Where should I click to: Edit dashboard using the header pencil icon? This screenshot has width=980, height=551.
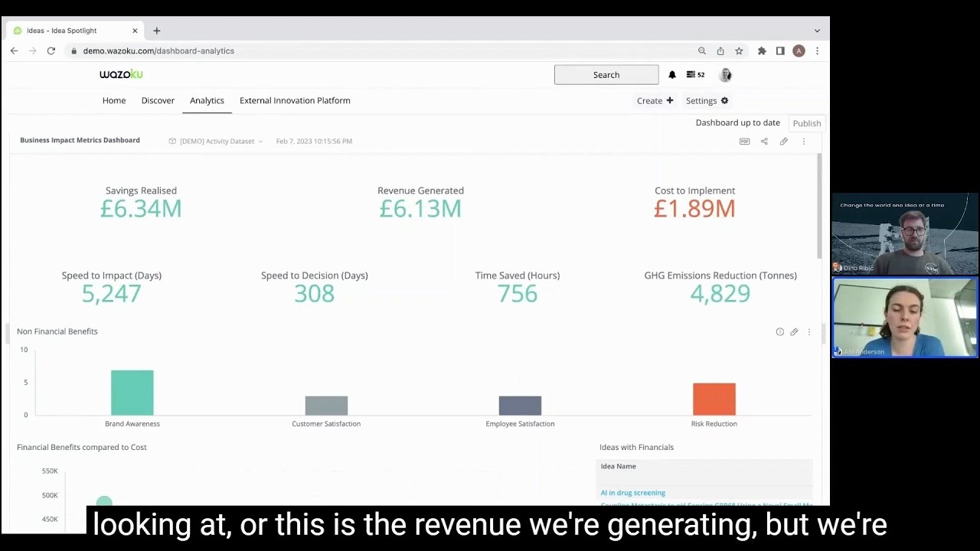click(x=783, y=141)
